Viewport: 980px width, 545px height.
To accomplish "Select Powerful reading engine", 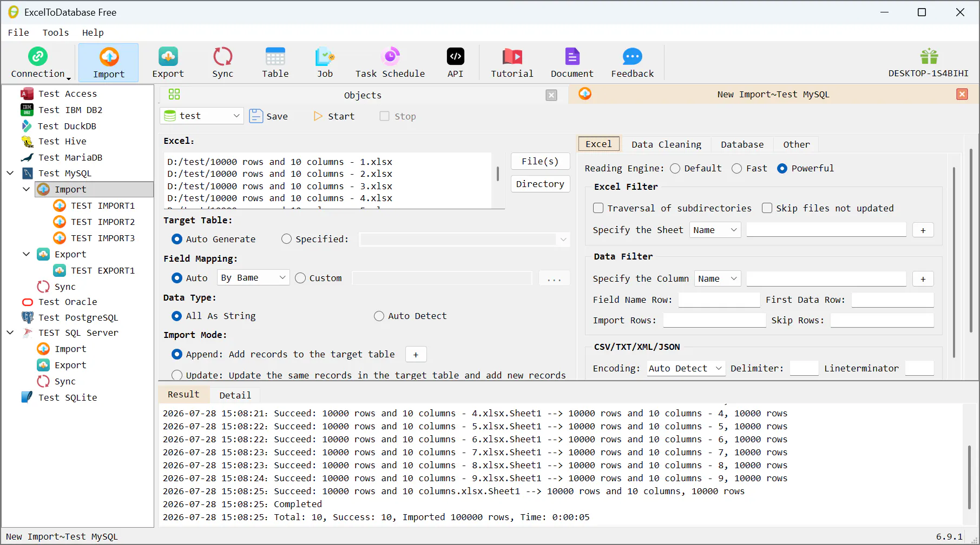I will click(x=782, y=169).
